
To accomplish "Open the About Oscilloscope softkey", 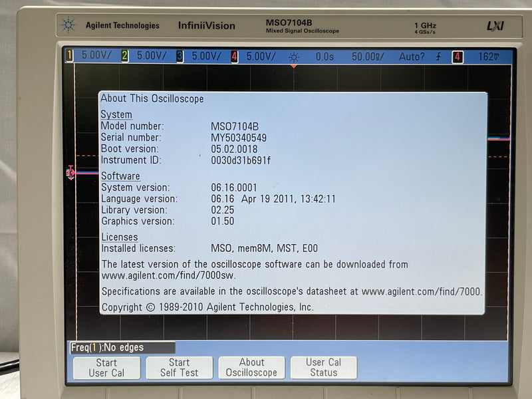I will click(x=251, y=367).
